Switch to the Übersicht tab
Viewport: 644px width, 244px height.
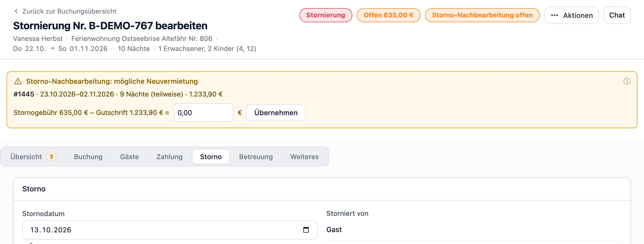click(33, 157)
